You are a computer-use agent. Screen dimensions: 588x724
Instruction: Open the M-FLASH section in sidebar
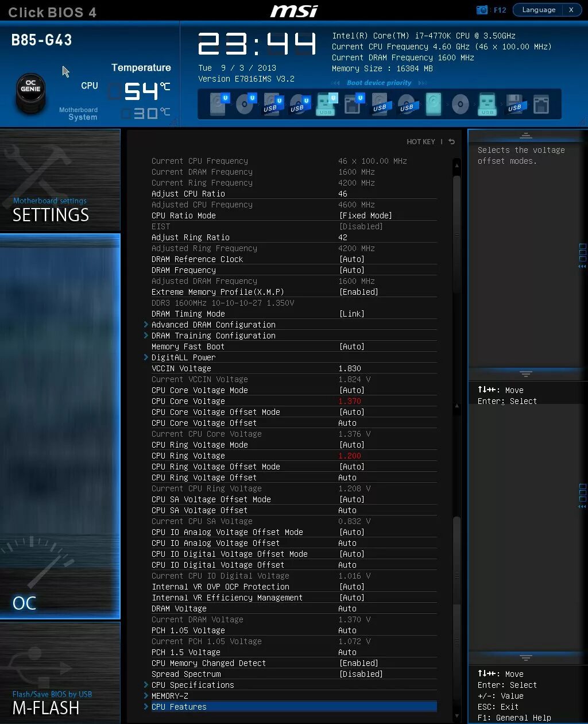[60, 672]
